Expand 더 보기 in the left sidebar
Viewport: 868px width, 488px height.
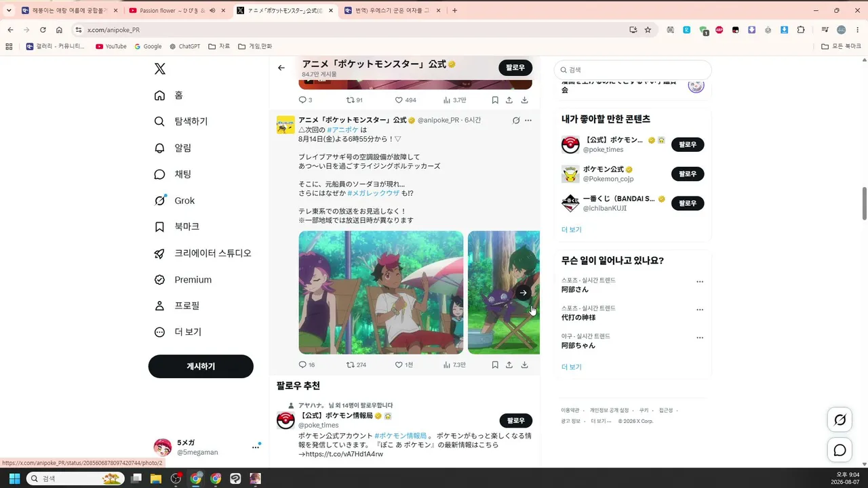click(x=178, y=332)
